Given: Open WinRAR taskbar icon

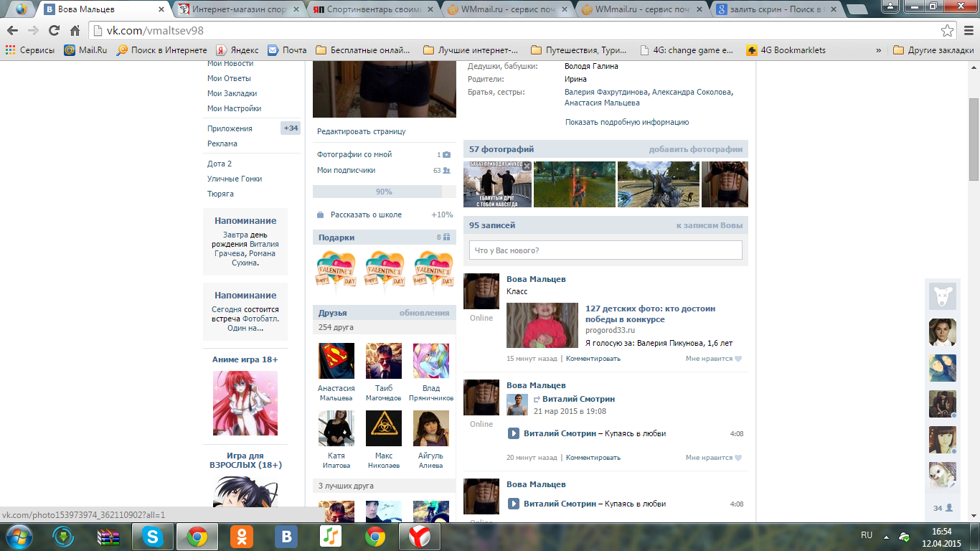Looking at the screenshot, I should tap(108, 536).
